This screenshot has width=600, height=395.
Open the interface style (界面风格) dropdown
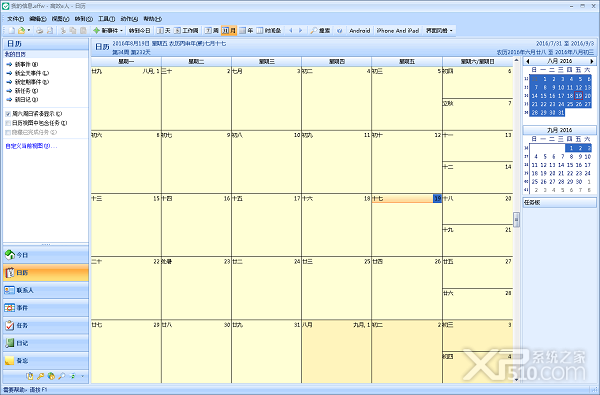pyautogui.click(x=439, y=31)
